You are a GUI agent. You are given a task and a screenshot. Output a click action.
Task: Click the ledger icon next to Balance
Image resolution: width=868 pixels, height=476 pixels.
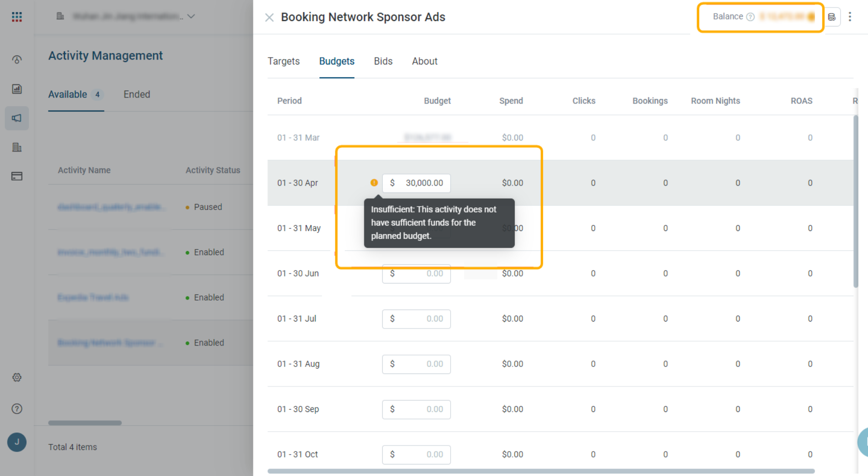(832, 17)
